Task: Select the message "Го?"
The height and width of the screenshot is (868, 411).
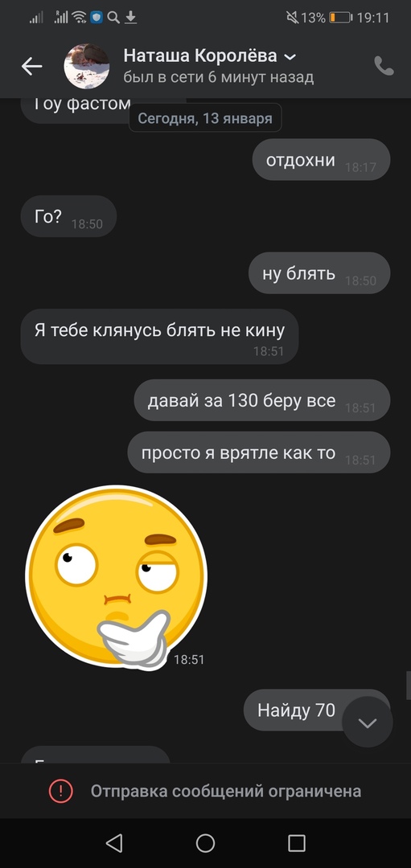Action: (x=68, y=216)
